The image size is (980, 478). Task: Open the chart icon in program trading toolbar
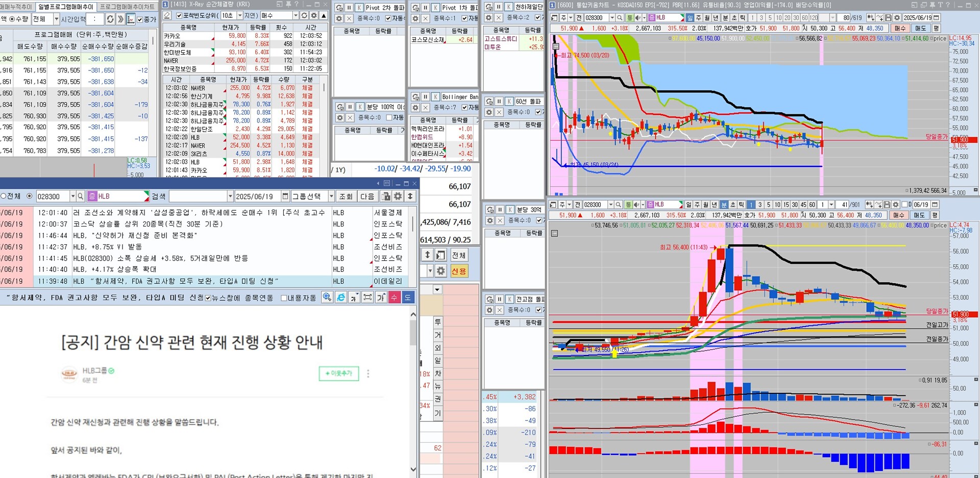[x=131, y=19]
